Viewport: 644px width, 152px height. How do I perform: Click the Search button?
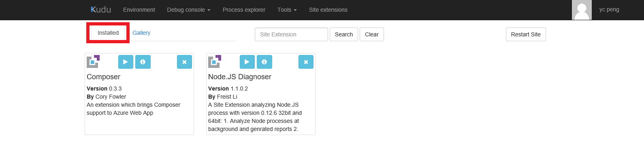click(344, 34)
